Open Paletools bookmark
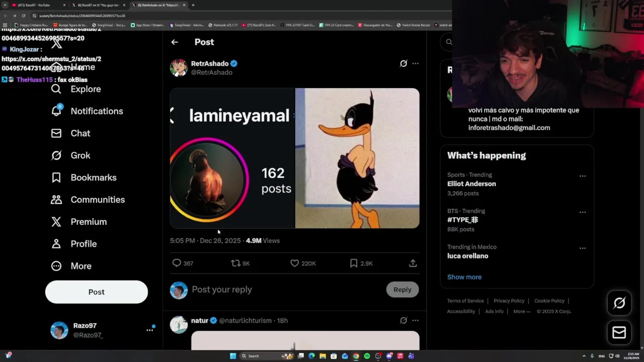644x362 pixels. coord(223,25)
